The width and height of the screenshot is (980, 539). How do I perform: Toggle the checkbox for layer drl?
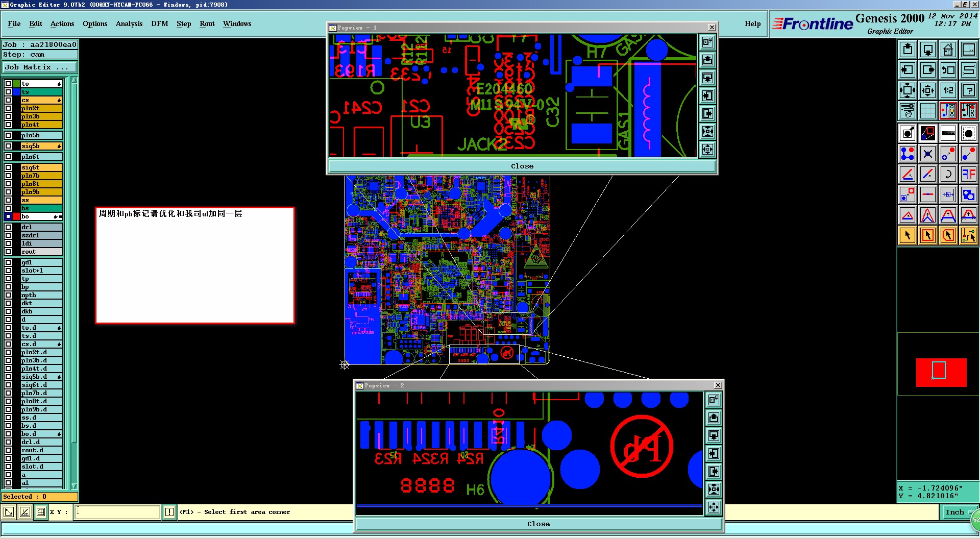pos(8,227)
